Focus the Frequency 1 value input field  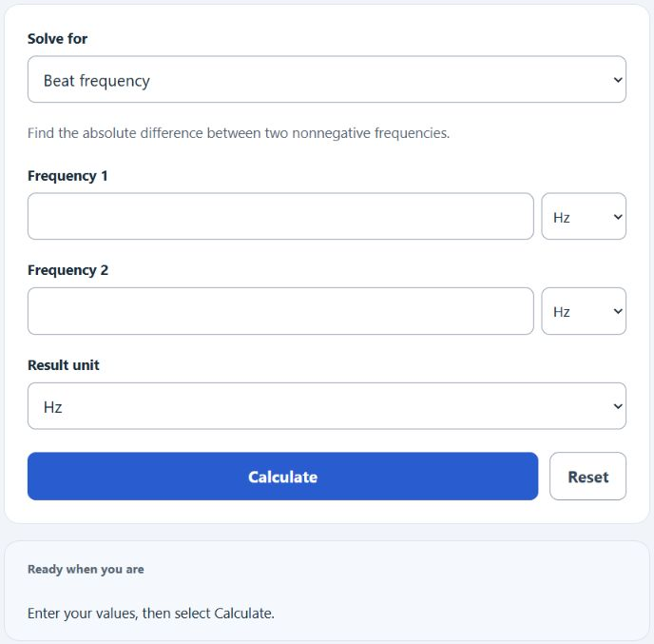click(280, 216)
